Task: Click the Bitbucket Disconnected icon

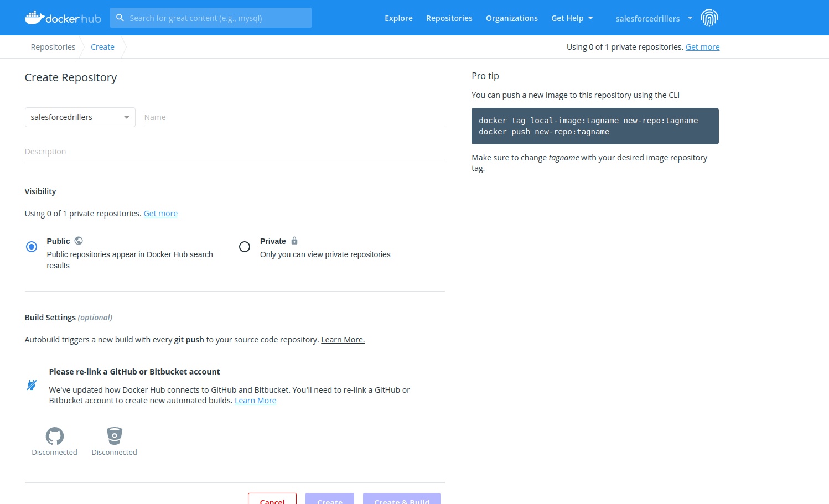Action: pos(115,436)
